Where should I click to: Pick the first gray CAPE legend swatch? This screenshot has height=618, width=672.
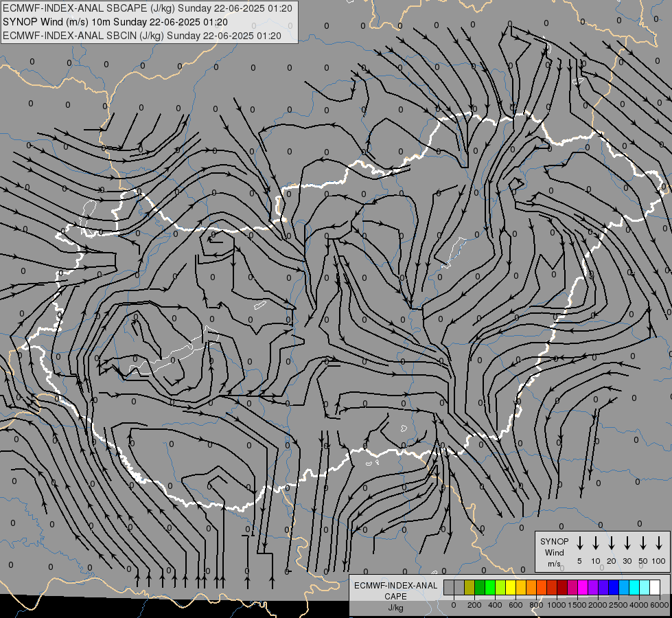pyautogui.click(x=449, y=587)
